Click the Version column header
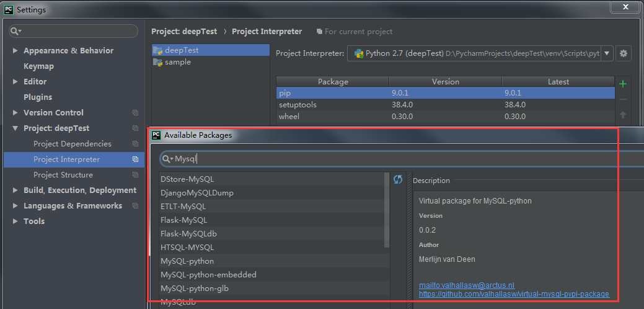Screen dimensions: 644x309 coord(446,82)
